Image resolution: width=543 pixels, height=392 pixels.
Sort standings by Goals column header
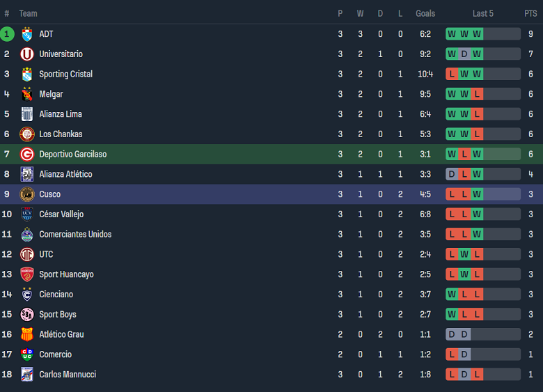(425, 13)
